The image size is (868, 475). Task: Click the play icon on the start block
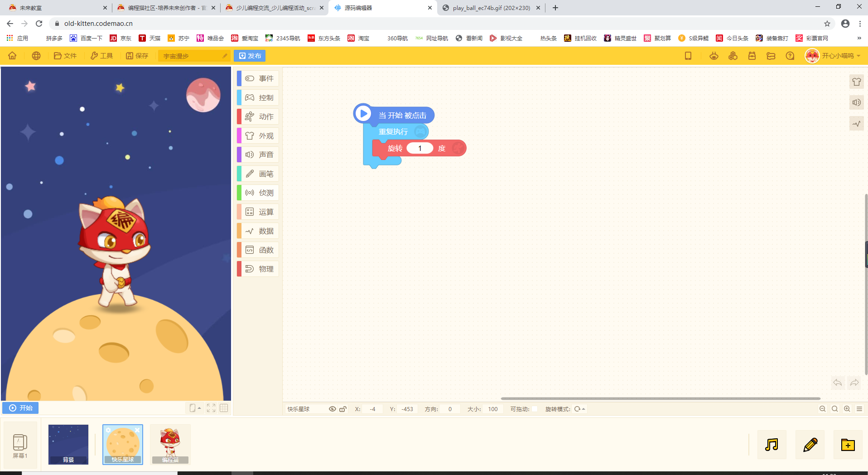tap(363, 114)
